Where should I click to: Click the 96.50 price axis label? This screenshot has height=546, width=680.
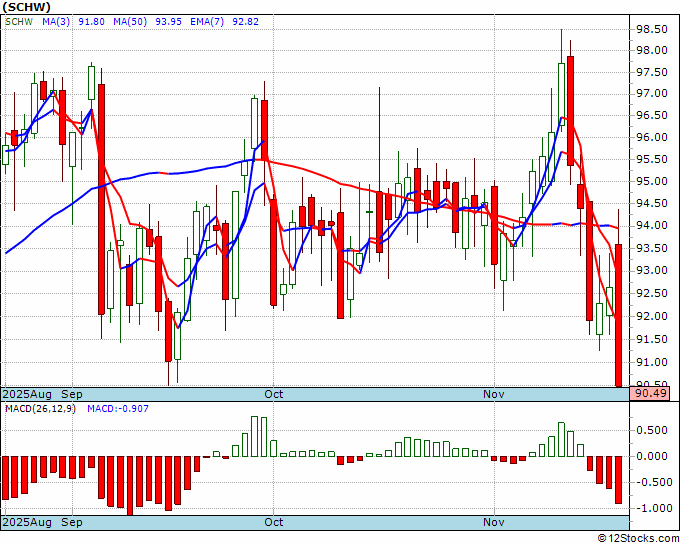(651, 115)
